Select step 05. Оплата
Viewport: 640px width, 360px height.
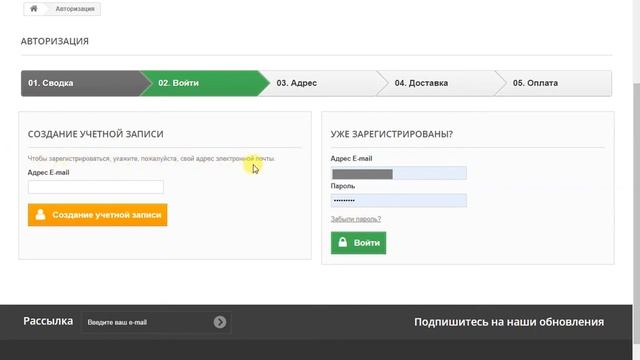point(553,83)
